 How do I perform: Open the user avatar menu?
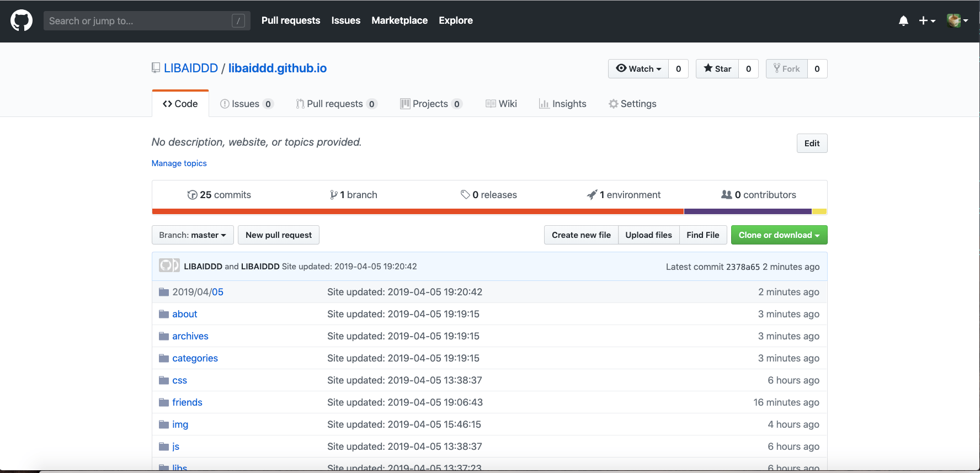[957, 21]
